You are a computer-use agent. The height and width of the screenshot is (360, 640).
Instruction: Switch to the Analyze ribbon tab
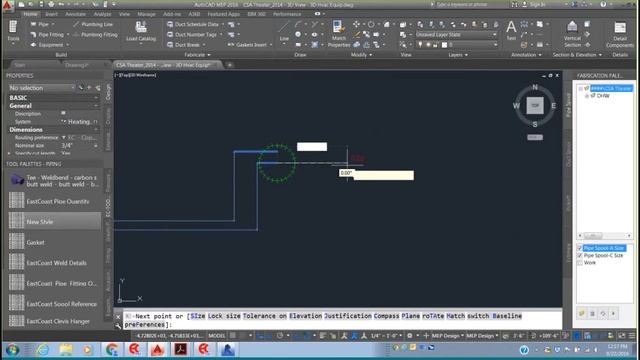point(102,14)
